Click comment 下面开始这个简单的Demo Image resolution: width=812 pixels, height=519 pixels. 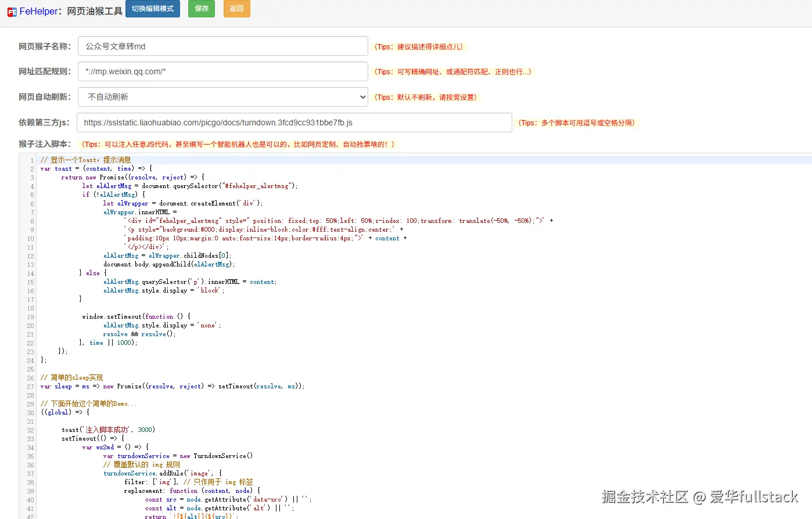pyautogui.click(x=89, y=403)
